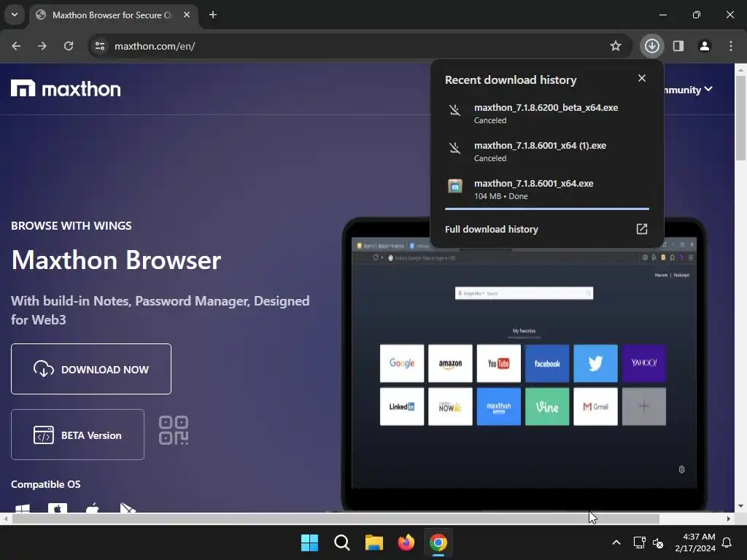Click the open-in-new-tab icon beside Full download history

(642, 229)
